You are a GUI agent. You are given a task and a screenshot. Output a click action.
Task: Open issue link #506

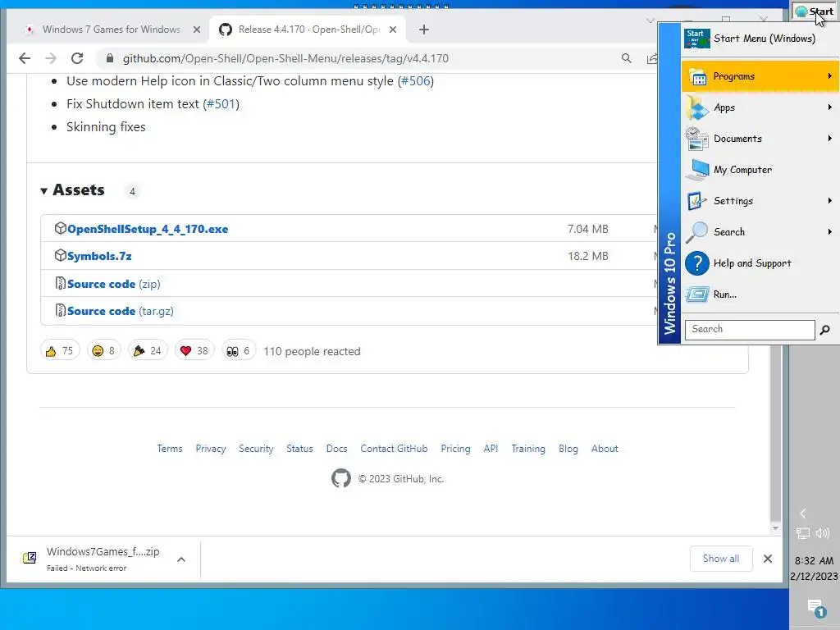416,81
